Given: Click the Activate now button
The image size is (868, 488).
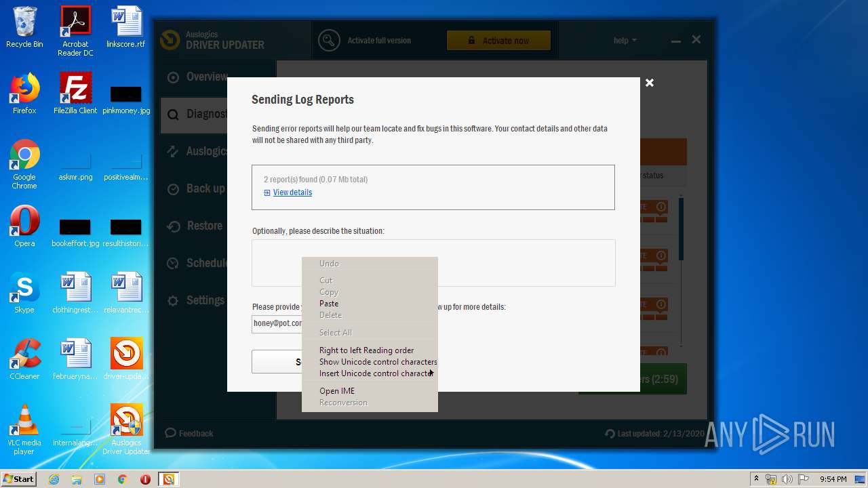Looking at the screenshot, I should [498, 41].
